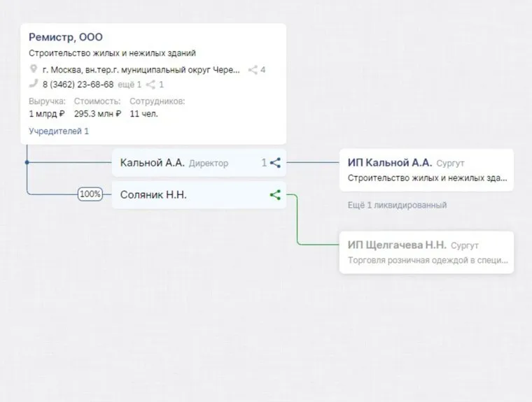
Task: Click the Стоимость value 295.3 млн ₽
Action: click(97, 113)
